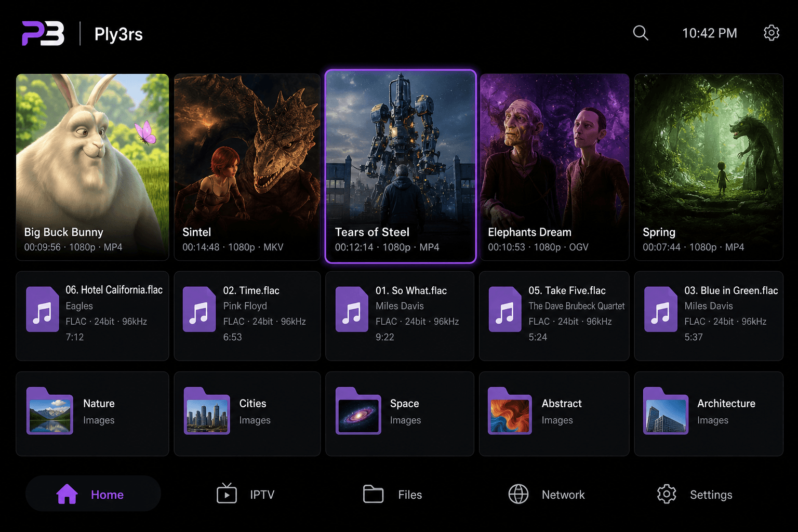This screenshot has width=798, height=532.
Task: Open the Space folder label
Action: pyautogui.click(x=404, y=404)
